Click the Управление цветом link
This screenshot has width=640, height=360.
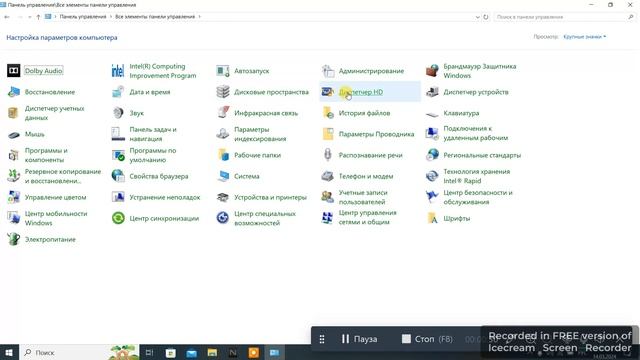click(x=56, y=198)
